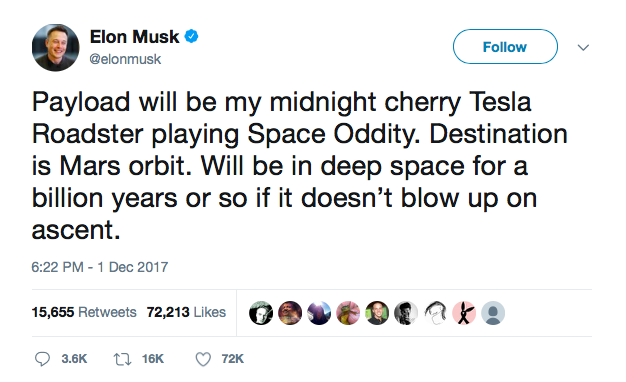Open the first liker avatar

pyautogui.click(x=261, y=313)
